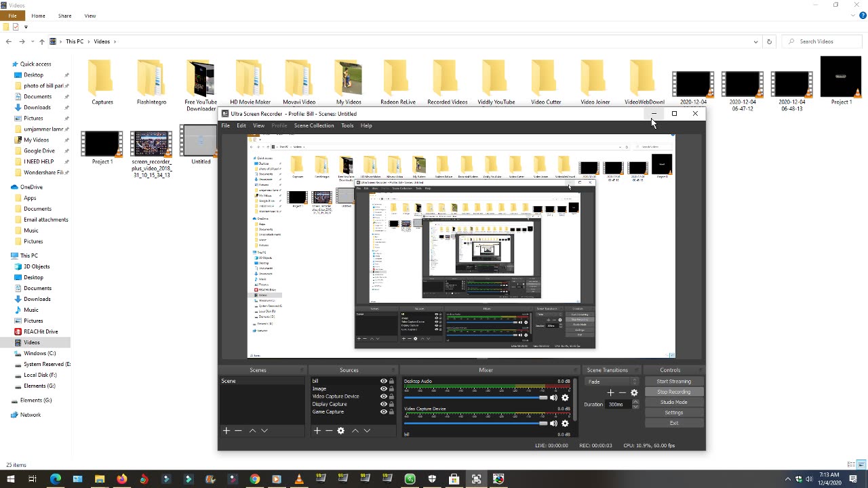Viewport: 868px width, 488px height.
Task: Move the scene down with the arrow
Action: click(264, 431)
